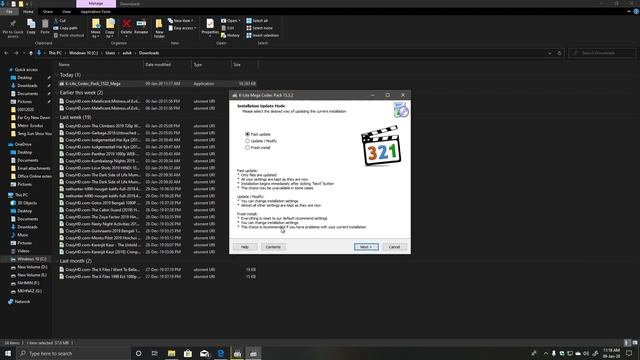The width and height of the screenshot is (640, 360).
Task: Select Windows 10 (C:) in the navigation pane
Action: click(31, 259)
